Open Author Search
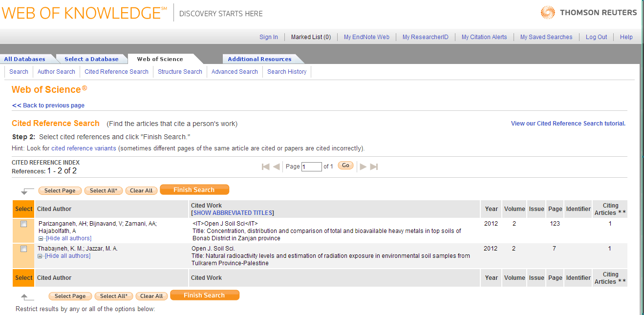 point(56,72)
